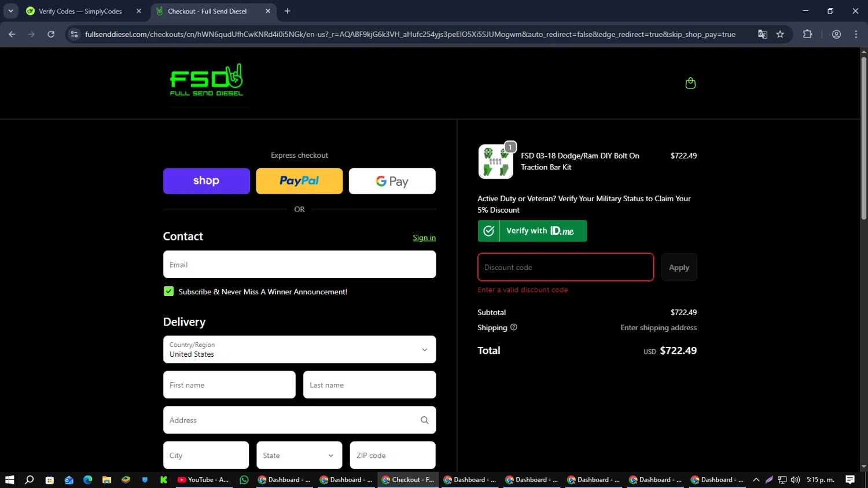Click the FSD Full Send Diesel logo
The height and width of the screenshot is (488, 868).
(207, 80)
